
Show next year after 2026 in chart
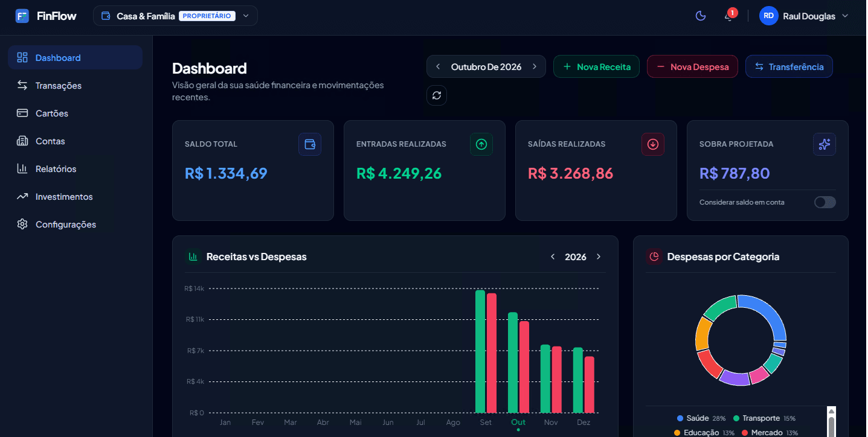[x=599, y=257]
